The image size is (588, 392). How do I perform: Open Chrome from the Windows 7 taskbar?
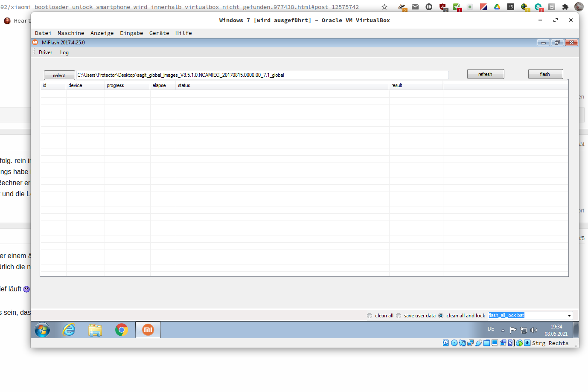[122, 330]
